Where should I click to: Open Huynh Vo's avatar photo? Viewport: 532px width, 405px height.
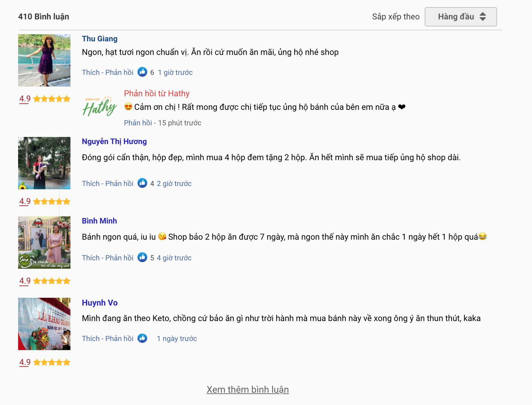pyautogui.click(x=44, y=324)
